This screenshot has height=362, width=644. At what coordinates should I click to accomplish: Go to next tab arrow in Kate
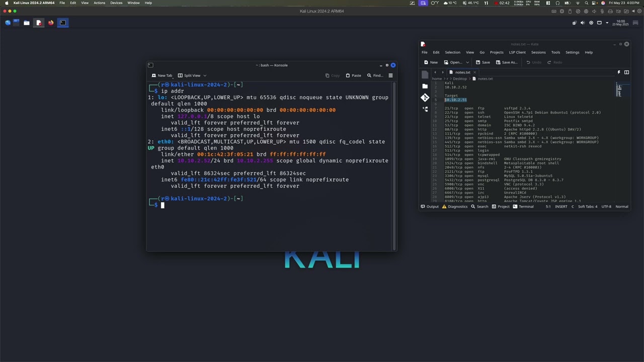(443, 72)
